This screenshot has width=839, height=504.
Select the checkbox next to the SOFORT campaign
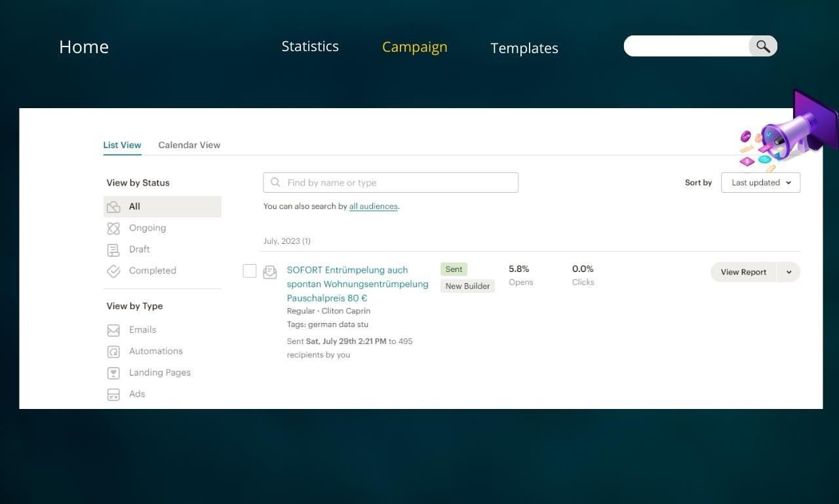pyautogui.click(x=249, y=270)
